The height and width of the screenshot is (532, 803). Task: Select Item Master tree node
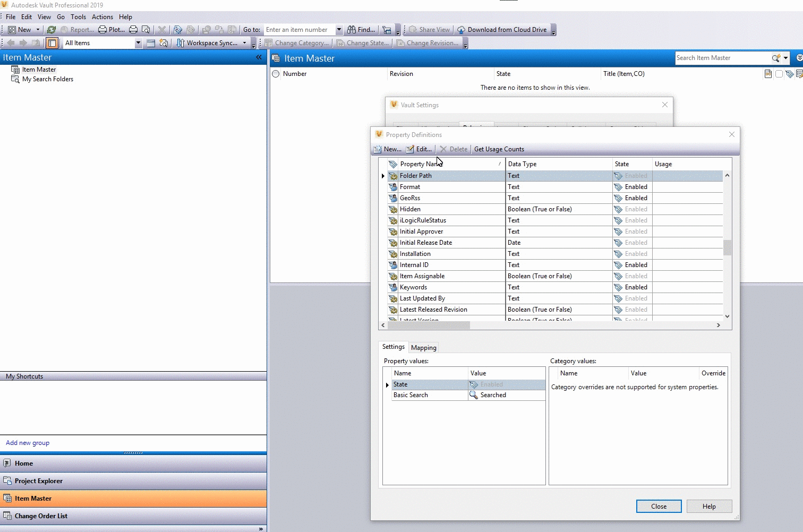tap(39, 70)
